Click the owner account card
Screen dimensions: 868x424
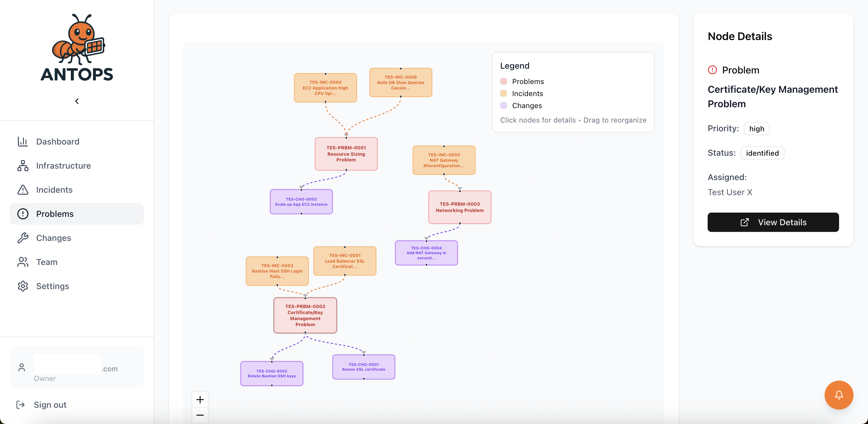coord(77,367)
